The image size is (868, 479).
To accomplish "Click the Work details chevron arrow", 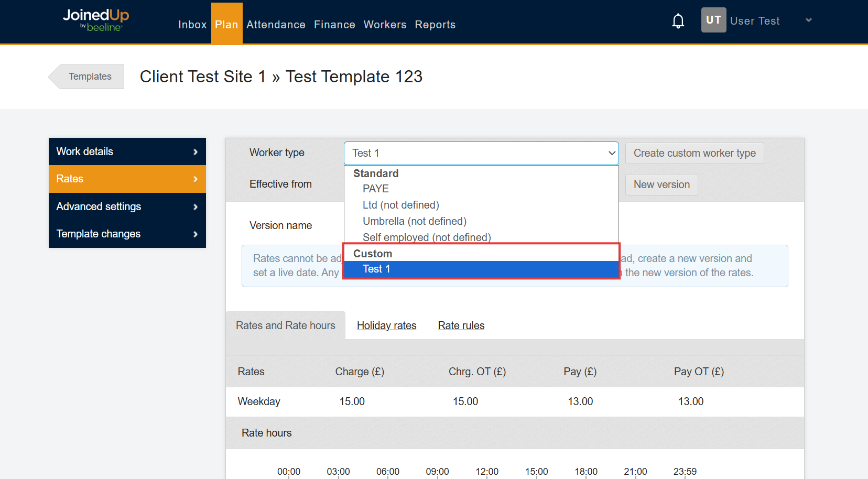I will [196, 152].
